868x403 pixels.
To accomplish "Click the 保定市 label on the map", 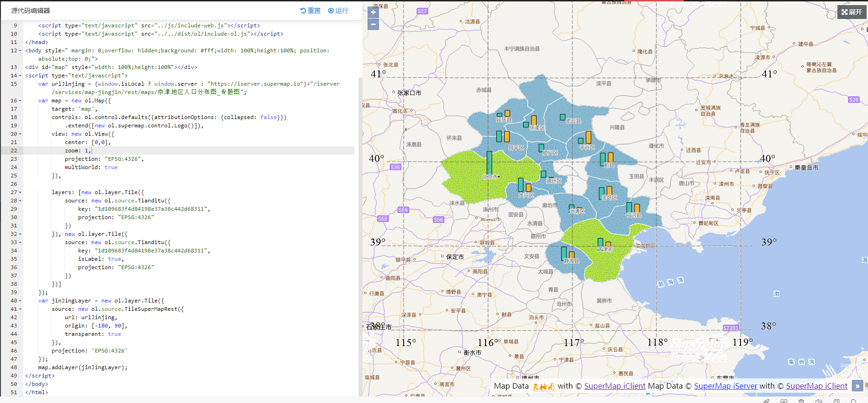I will (x=455, y=257).
